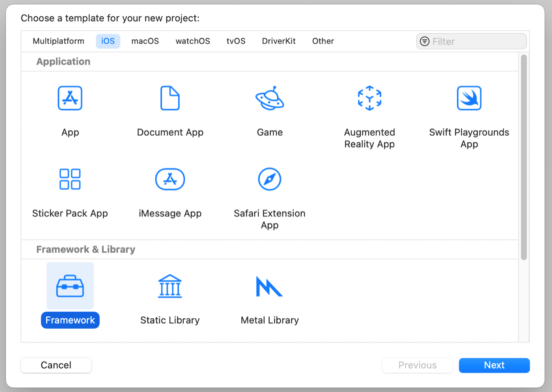Click the Augmented Reality App label

tap(369, 138)
